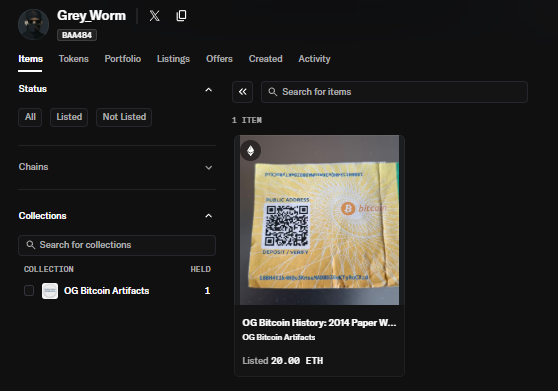Copy the wallet address with the copy icon

pyautogui.click(x=181, y=16)
